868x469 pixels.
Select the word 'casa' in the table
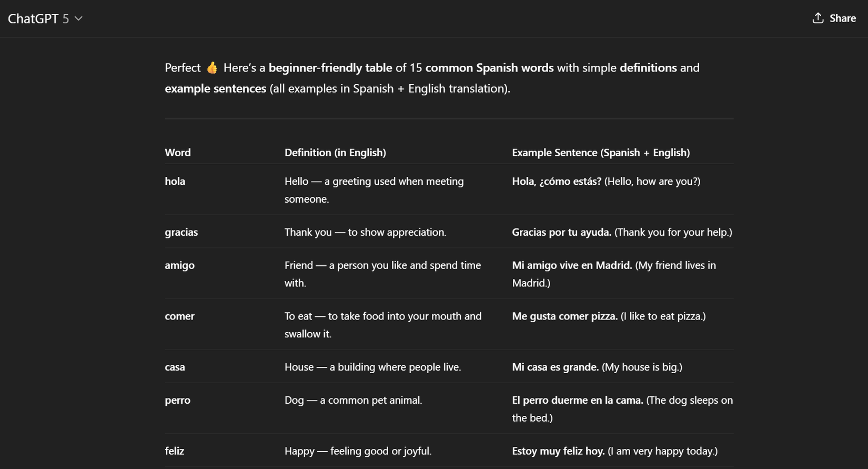(x=174, y=367)
